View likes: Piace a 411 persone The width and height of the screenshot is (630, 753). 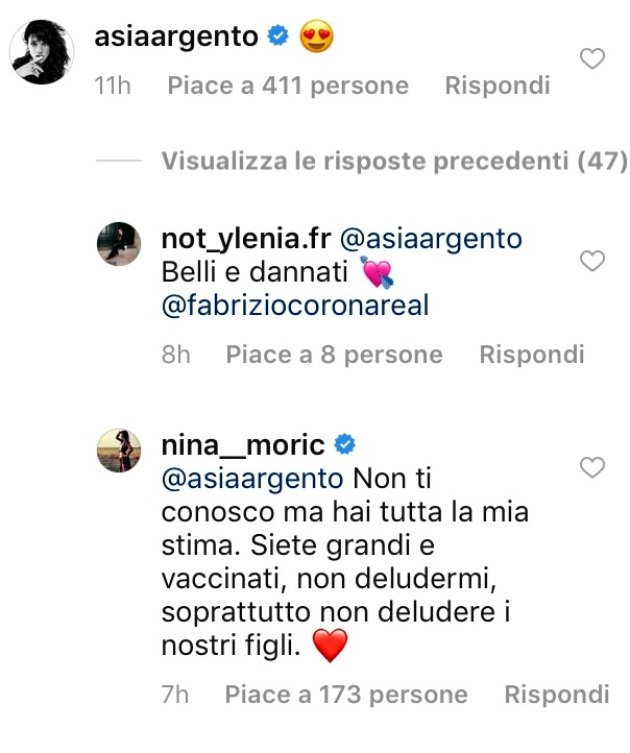tap(288, 86)
